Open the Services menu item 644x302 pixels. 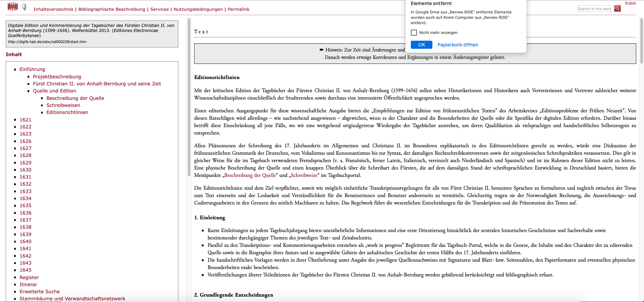pos(159,9)
